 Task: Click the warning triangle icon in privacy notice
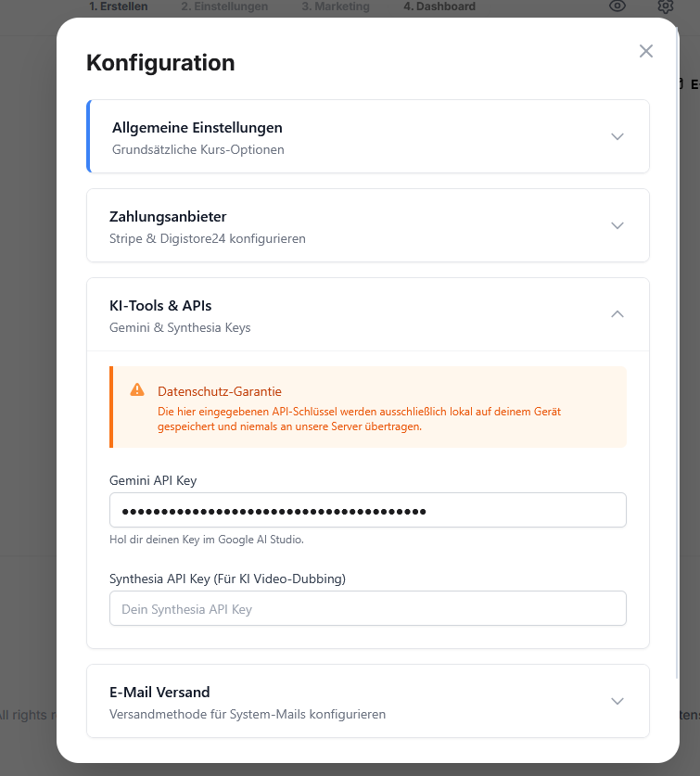click(137, 390)
